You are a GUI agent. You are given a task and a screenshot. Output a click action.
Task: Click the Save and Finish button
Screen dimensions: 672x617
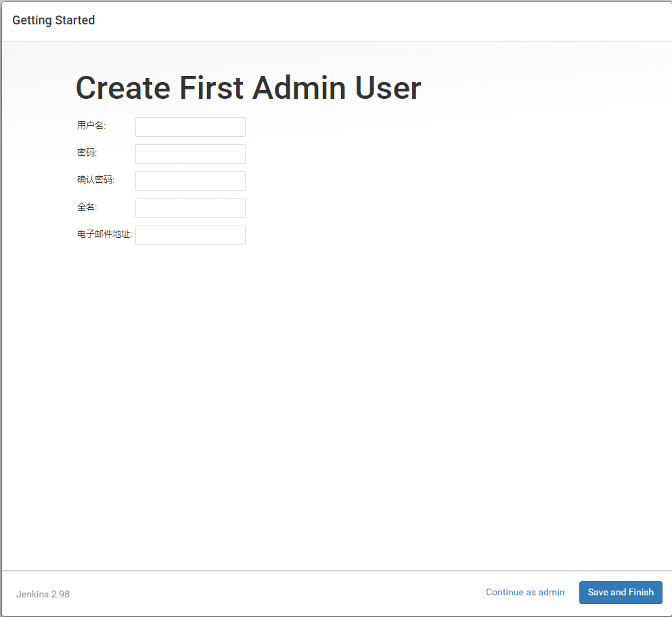621,592
